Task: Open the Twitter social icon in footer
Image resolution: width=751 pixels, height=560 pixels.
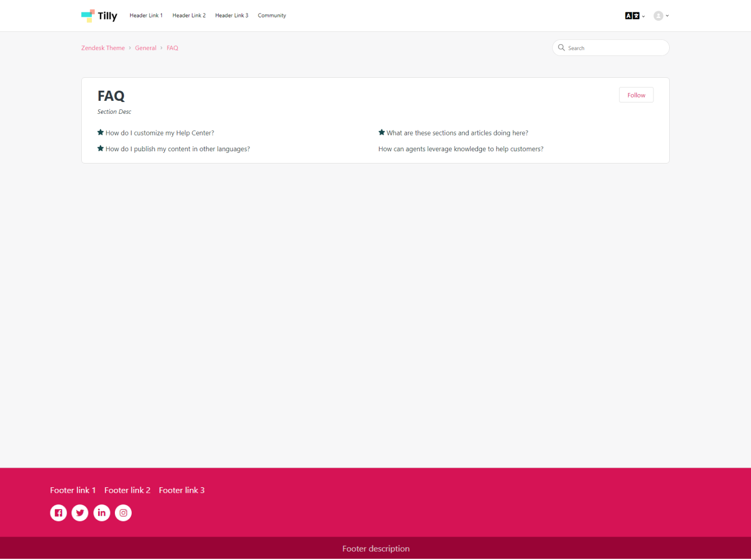Action: pos(80,513)
